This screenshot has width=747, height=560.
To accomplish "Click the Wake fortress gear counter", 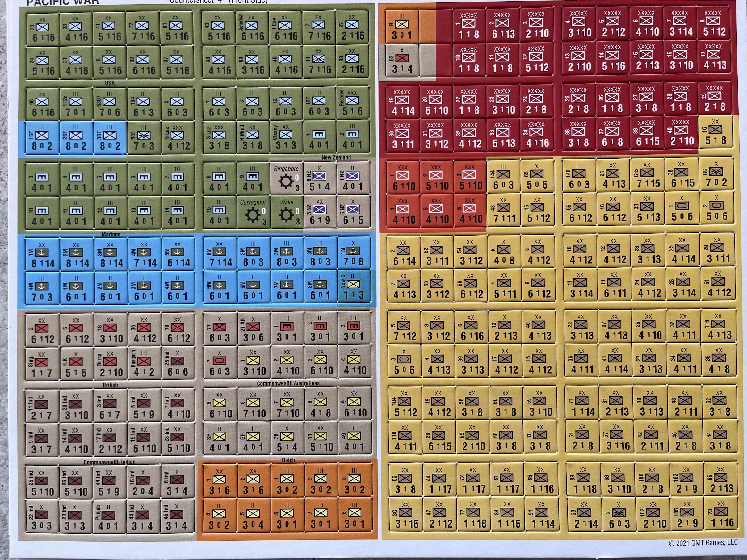I will coord(286,212).
